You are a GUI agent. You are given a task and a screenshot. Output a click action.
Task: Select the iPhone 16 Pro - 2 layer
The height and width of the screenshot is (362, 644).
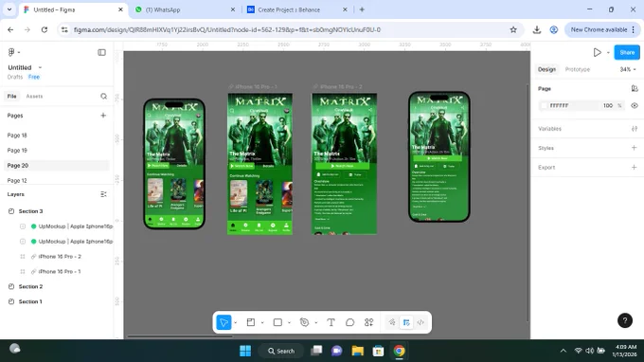click(x=60, y=257)
